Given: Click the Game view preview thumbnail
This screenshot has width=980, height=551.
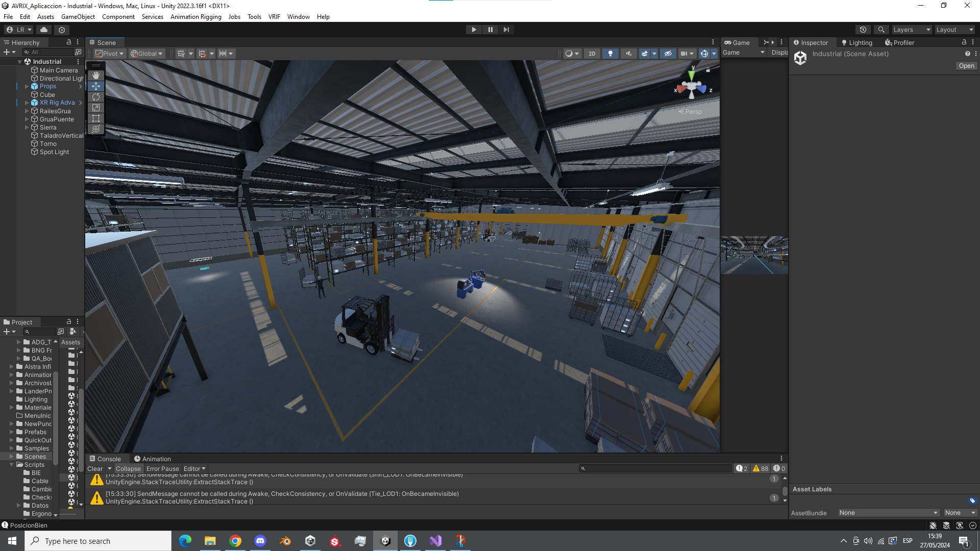Looking at the screenshot, I should pos(754,255).
